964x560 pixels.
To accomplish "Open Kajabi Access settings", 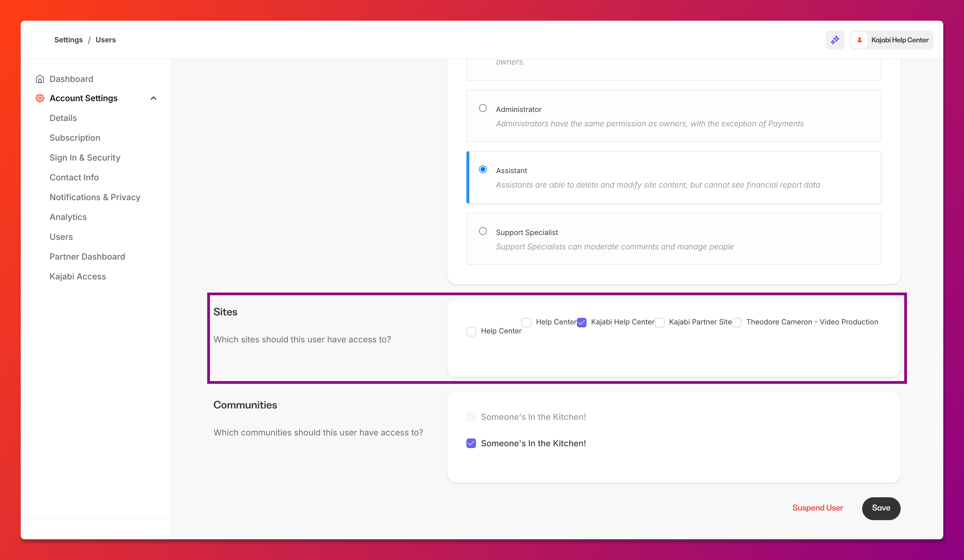I will pyautogui.click(x=78, y=276).
